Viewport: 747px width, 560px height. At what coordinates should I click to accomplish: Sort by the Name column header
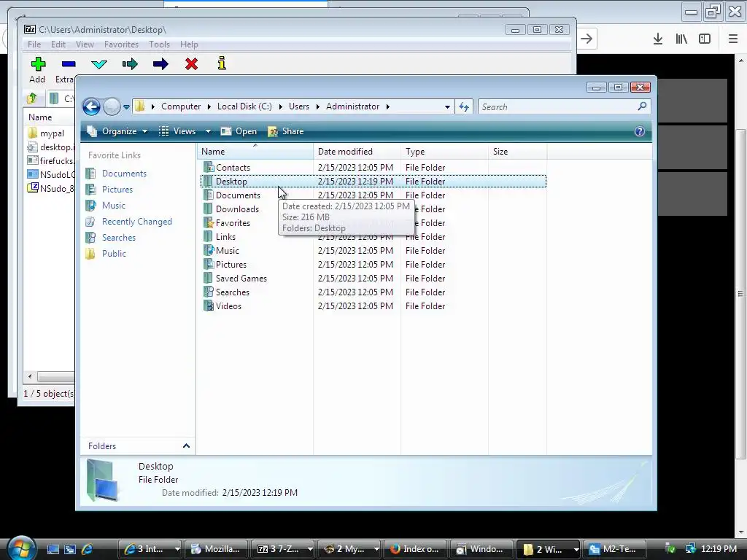point(255,152)
